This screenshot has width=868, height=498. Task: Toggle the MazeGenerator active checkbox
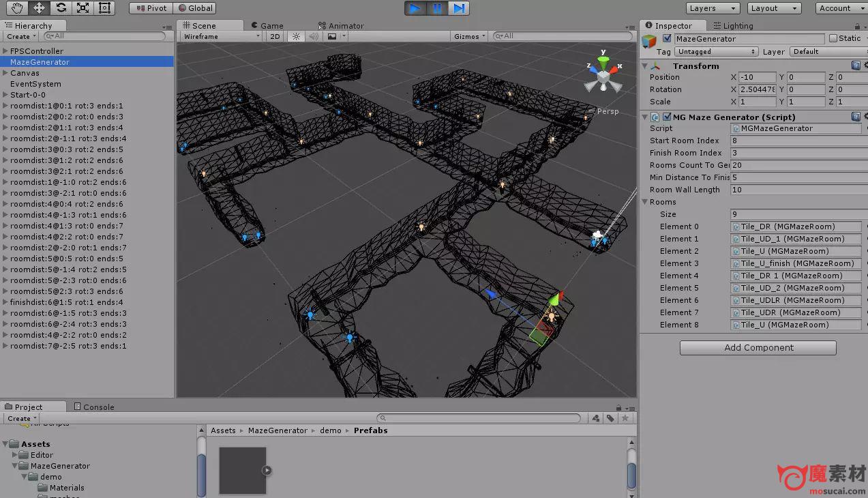click(x=667, y=39)
